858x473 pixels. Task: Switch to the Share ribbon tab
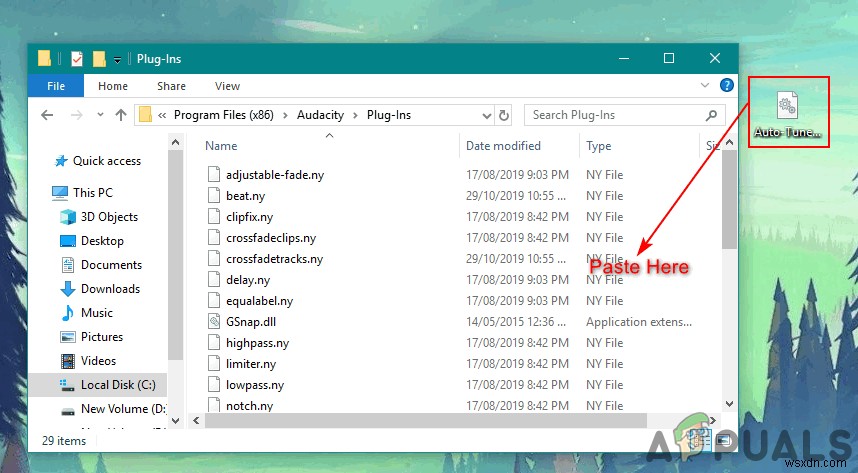pyautogui.click(x=171, y=86)
